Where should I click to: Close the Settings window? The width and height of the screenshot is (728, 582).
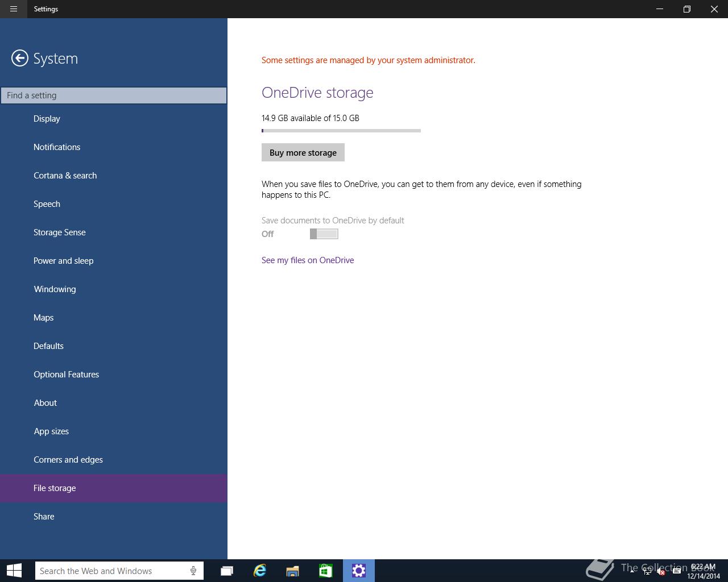(714, 9)
